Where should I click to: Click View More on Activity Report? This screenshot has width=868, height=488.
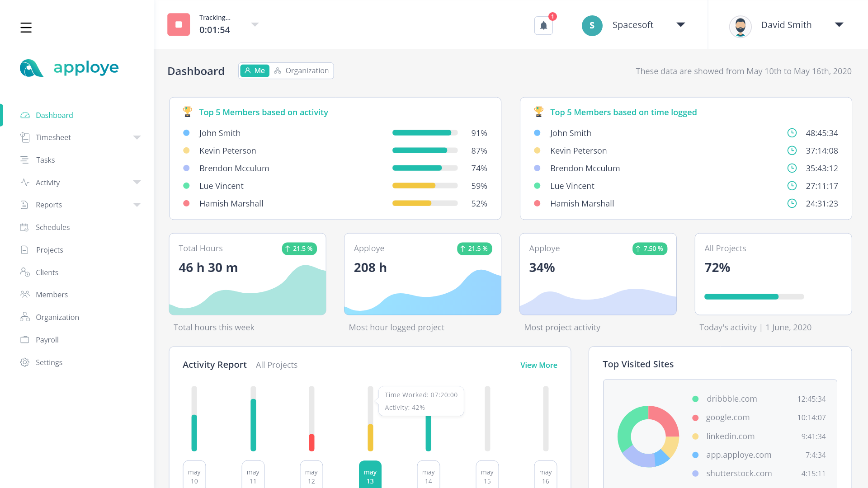point(538,365)
